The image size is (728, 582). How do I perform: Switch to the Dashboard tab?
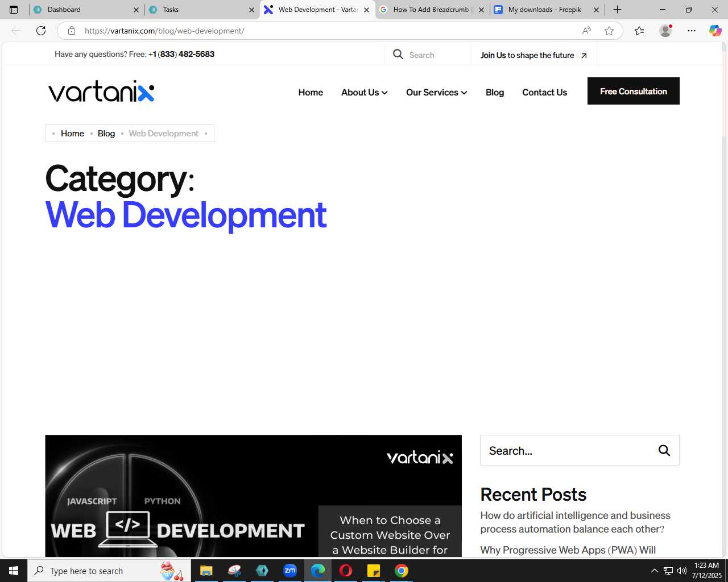point(86,10)
